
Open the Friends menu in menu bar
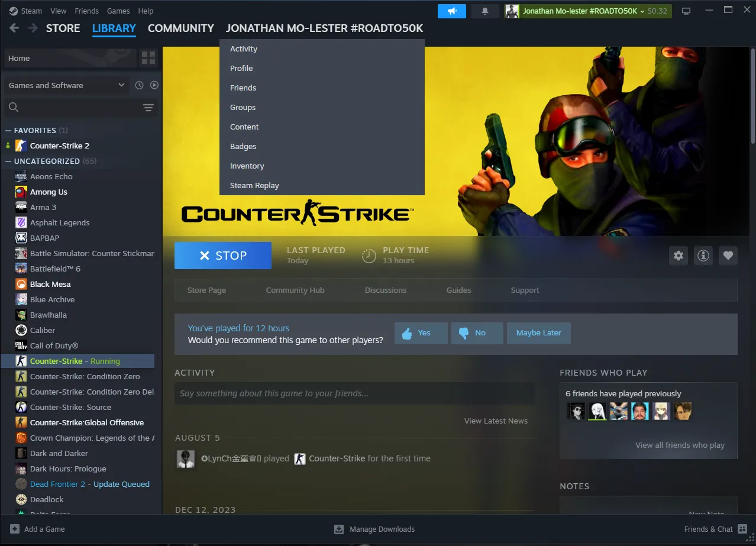87,11
